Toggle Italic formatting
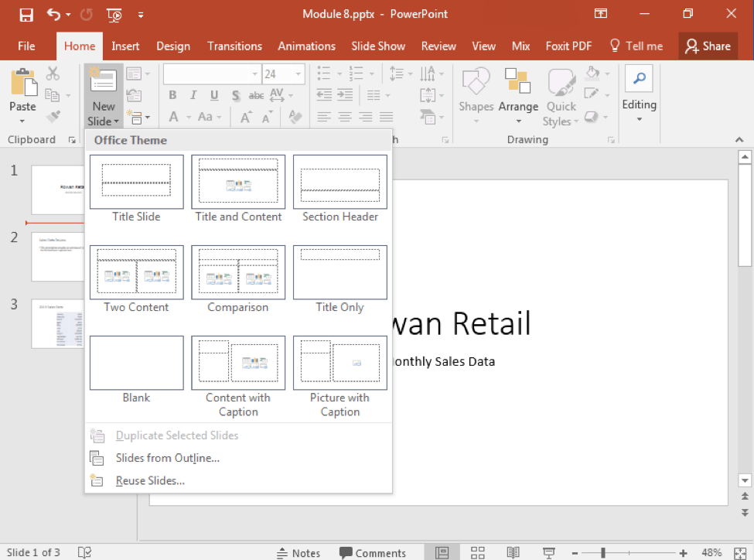Screen dimensions: 754x560 tap(193, 95)
